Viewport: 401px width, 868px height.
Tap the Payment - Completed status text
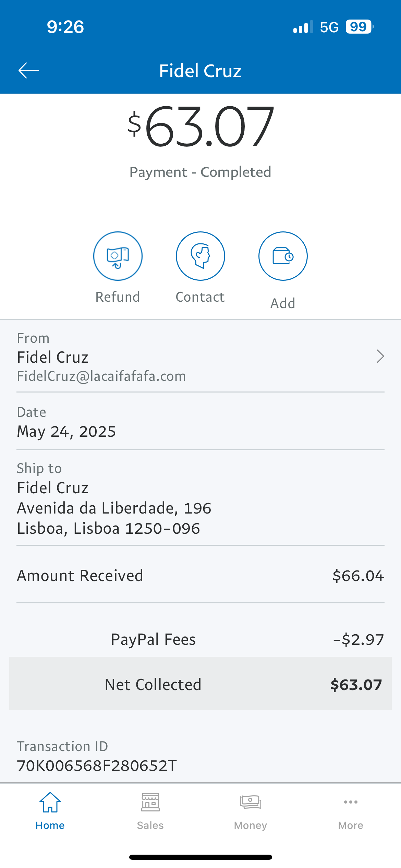point(200,172)
